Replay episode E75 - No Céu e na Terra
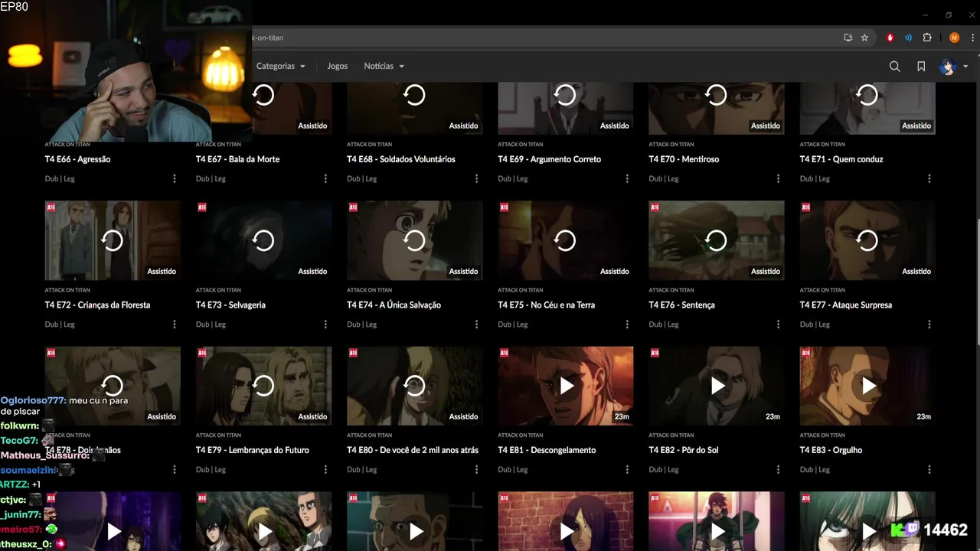The image size is (980, 551). pos(565,240)
